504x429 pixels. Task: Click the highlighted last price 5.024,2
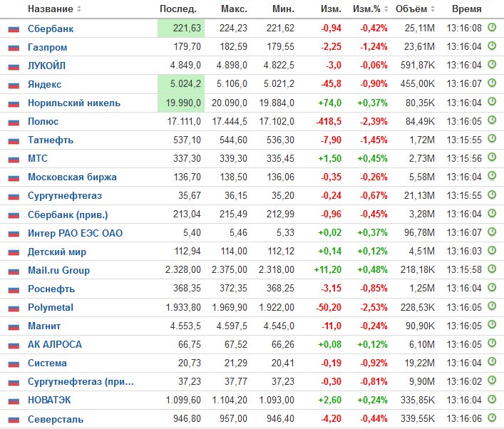coord(181,84)
